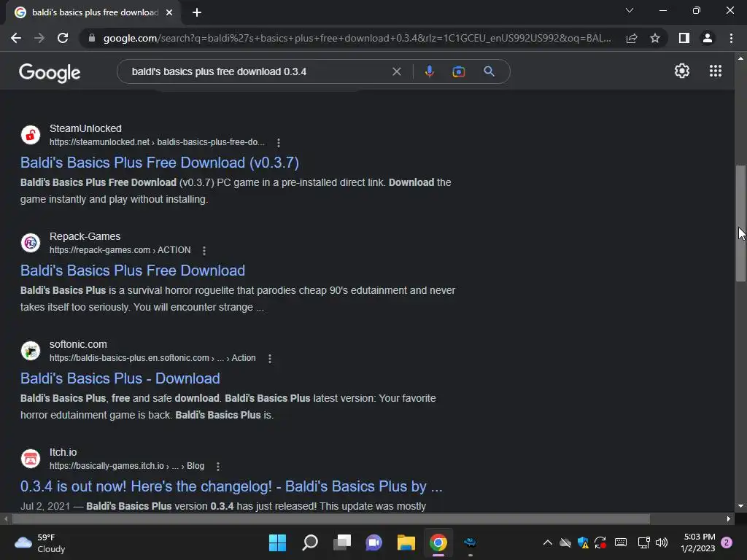
Task: Open softonic.com result options menu
Action: [270, 359]
